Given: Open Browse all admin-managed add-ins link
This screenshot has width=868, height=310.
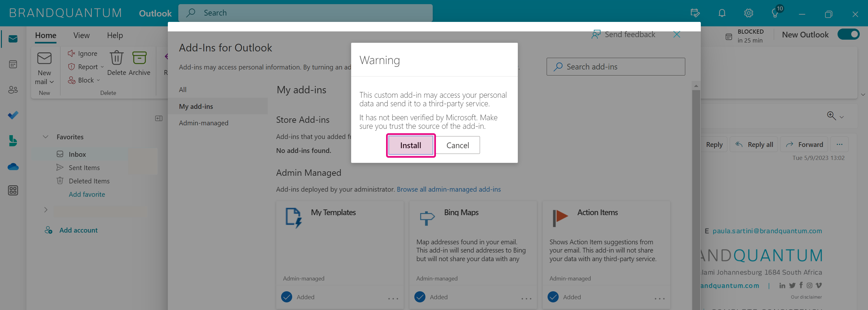Looking at the screenshot, I should coord(449,189).
